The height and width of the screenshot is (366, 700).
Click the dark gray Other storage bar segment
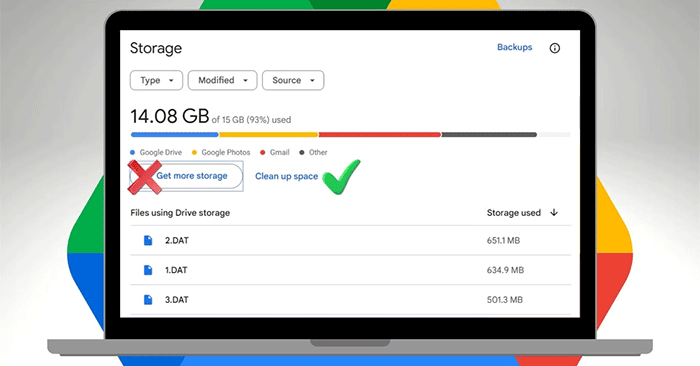[489, 134]
